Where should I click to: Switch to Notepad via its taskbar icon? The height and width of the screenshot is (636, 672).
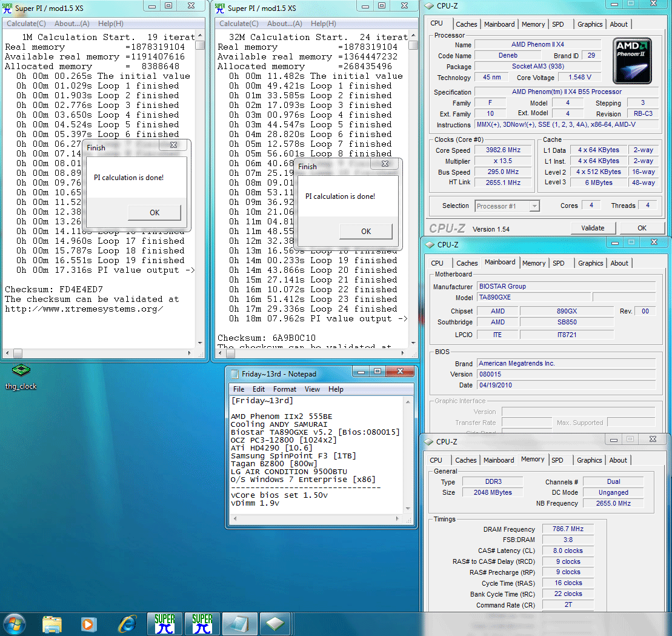240,623
